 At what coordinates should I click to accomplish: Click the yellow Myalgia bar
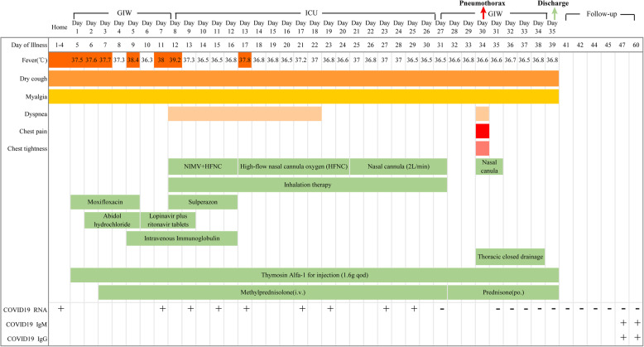click(304, 97)
